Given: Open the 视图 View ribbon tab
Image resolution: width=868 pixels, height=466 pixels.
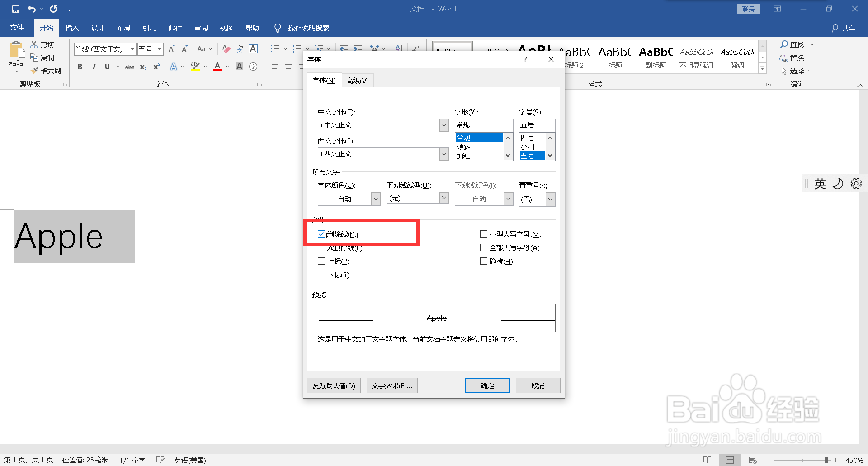Looking at the screenshot, I should pos(226,28).
